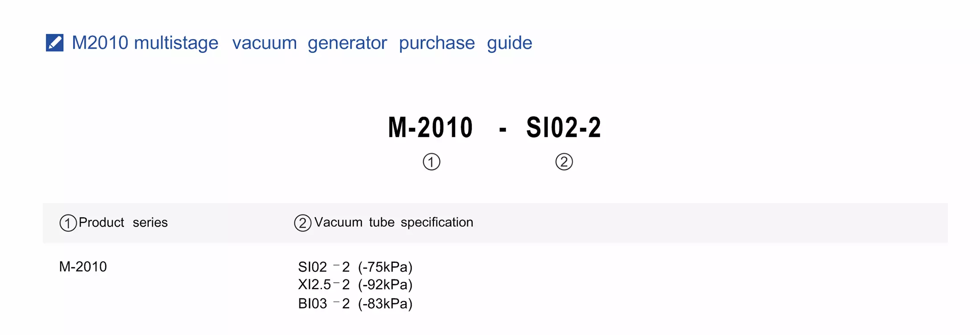The image size is (980, 335).
Task: Click circled 2 beside Vacuum tube specification
Action: [x=302, y=223]
